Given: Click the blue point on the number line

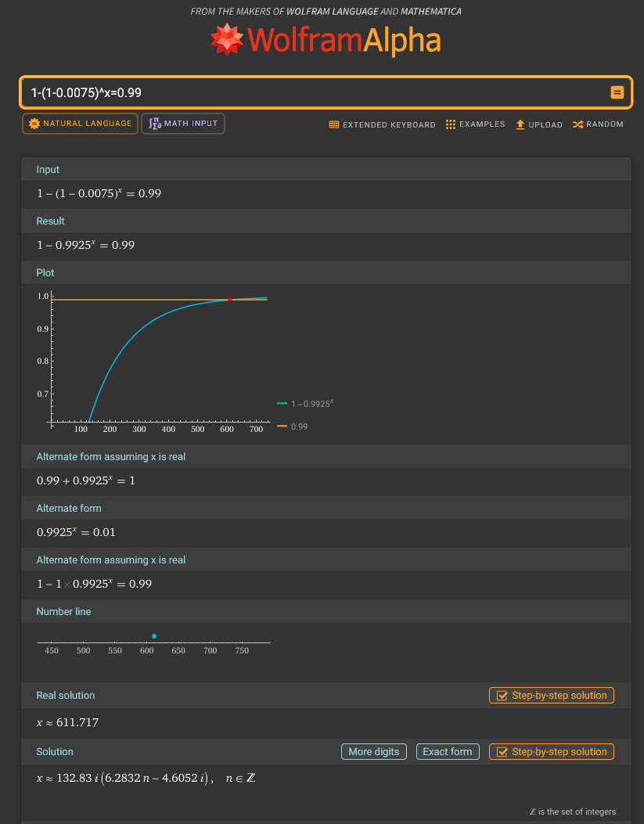Looking at the screenshot, I should 154,636.
